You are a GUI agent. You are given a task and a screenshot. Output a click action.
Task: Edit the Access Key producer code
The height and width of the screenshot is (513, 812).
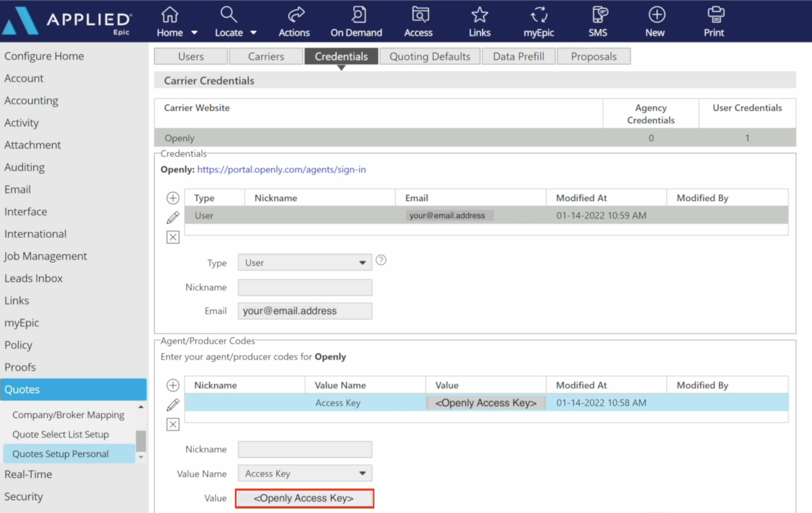pos(173,405)
